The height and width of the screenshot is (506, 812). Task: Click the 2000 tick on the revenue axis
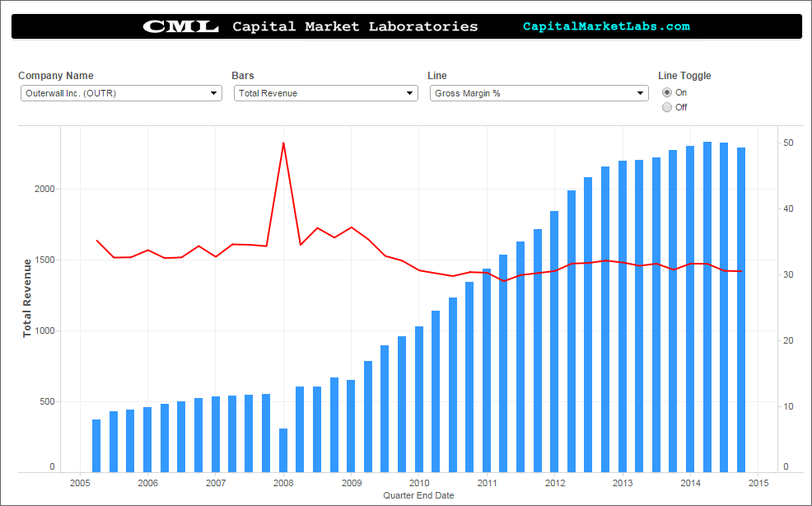coord(44,189)
